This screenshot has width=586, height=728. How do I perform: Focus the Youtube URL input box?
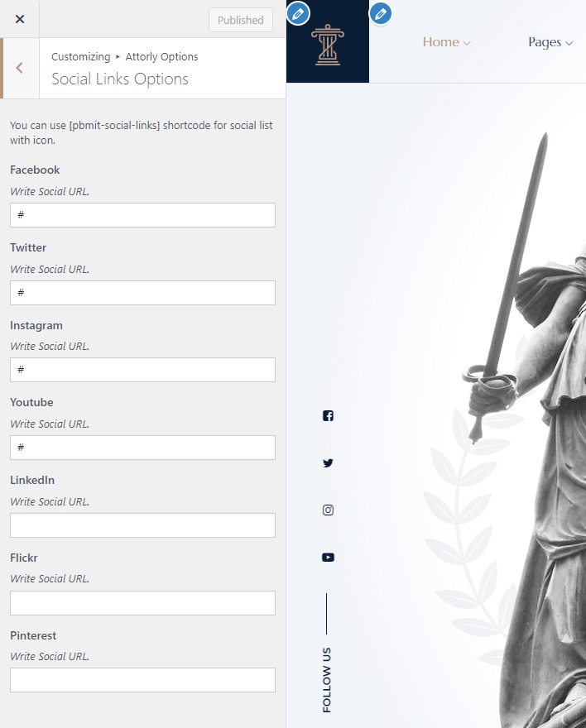pos(142,448)
